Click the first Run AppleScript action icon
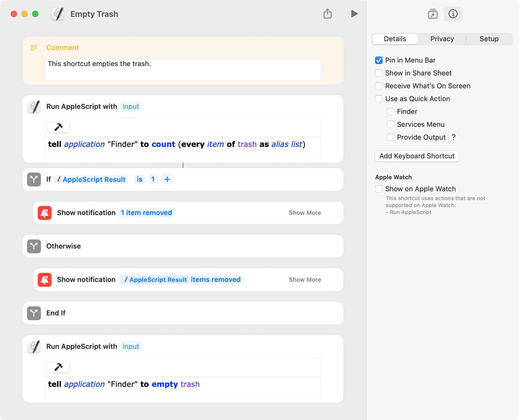519x420 pixels. point(34,106)
